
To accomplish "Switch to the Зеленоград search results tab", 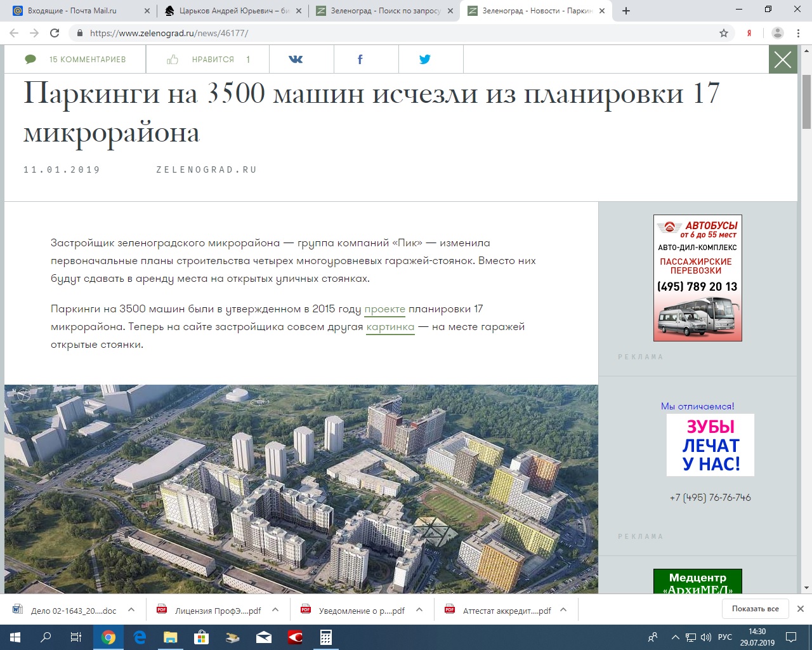I will 385,11.
